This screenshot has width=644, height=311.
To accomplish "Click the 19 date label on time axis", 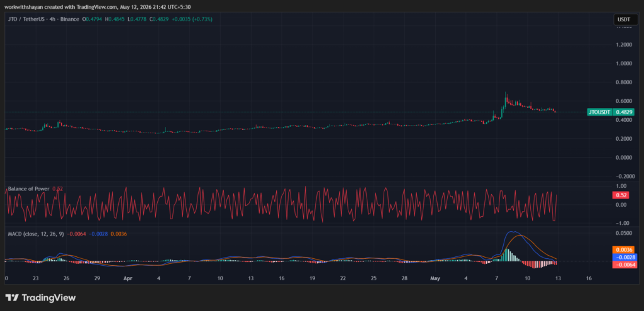I will (312, 278).
